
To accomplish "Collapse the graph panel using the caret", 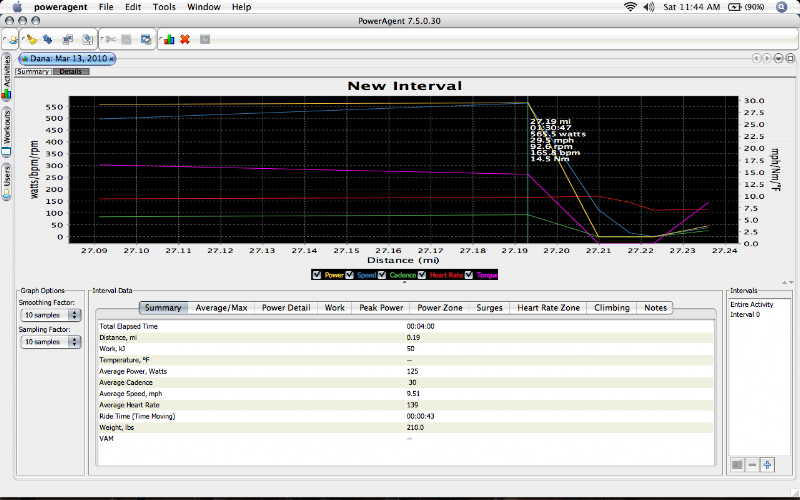I will [x=405, y=283].
